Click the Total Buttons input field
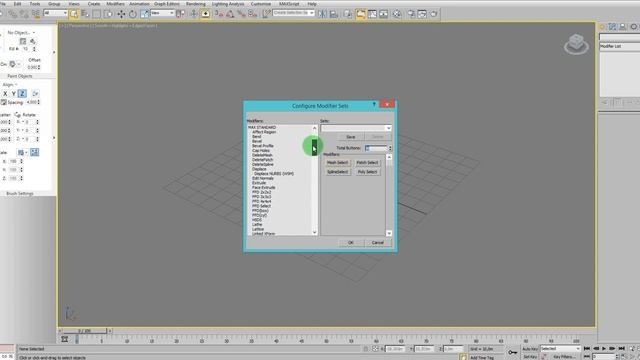The image size is (640, 360). [376, 148]
